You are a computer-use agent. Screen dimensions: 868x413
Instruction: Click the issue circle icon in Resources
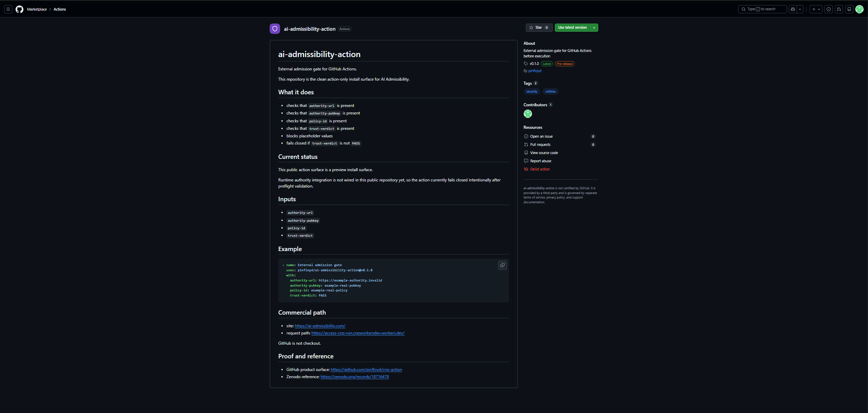[x=526, y=136]
